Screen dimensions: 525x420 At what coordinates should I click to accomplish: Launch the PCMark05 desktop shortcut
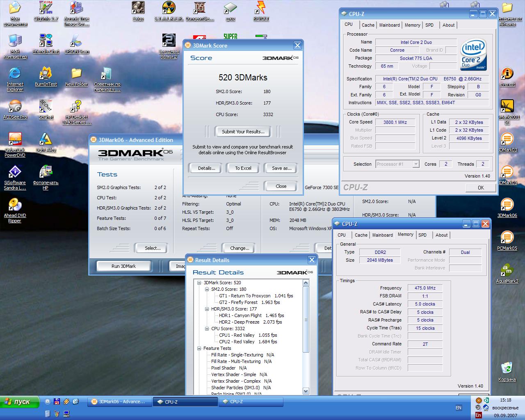pos(507,241)
